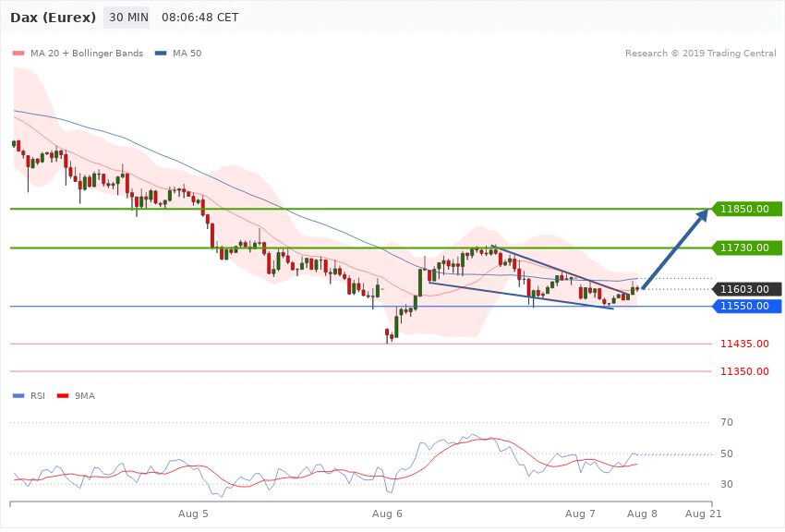Click the 11550.00 pivot price tag
The height and width of the screenshot is (532, 785).
(746, 306)
